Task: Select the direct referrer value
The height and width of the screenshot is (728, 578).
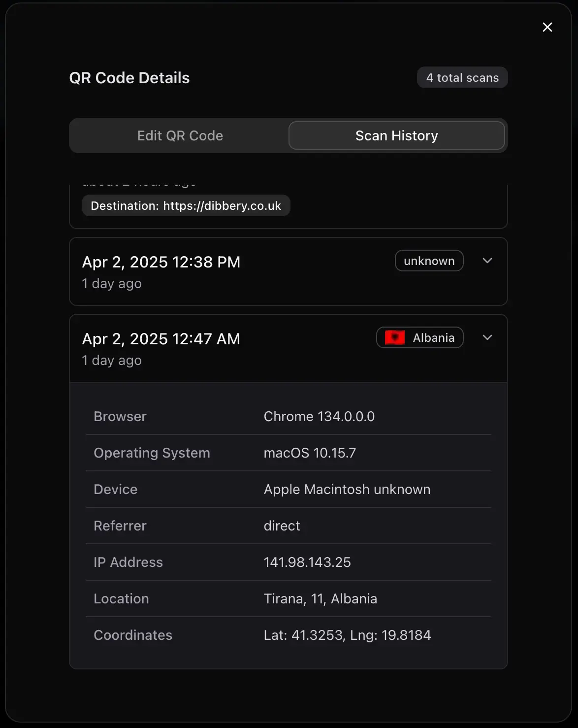Action: (x=282, y=526)
